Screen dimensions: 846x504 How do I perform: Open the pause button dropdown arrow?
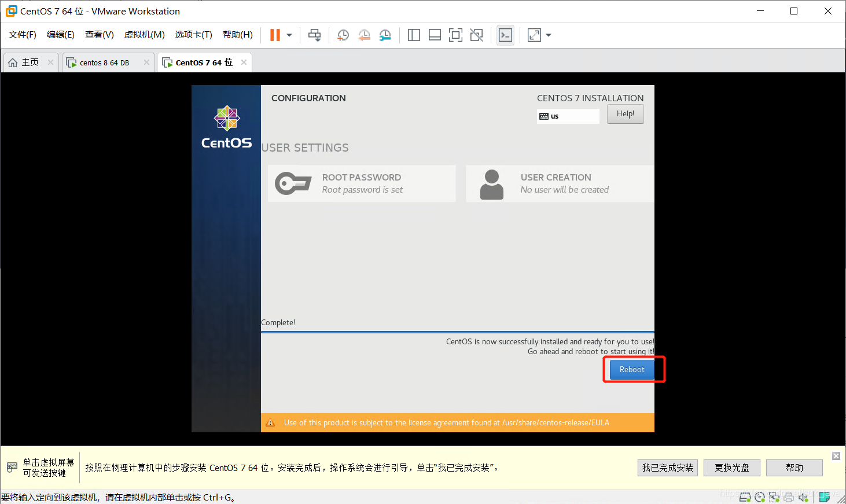pyautogui.click(x=288, y=35)
